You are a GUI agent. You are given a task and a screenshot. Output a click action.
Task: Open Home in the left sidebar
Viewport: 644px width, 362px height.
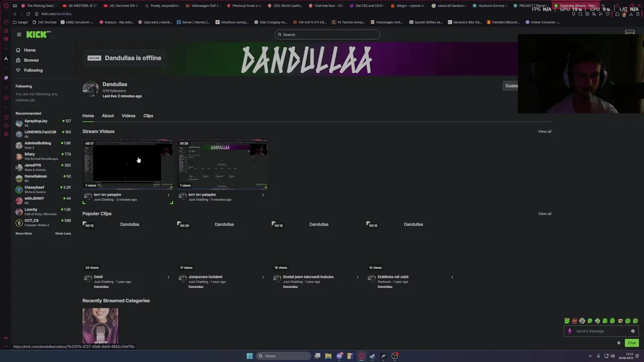30,50
